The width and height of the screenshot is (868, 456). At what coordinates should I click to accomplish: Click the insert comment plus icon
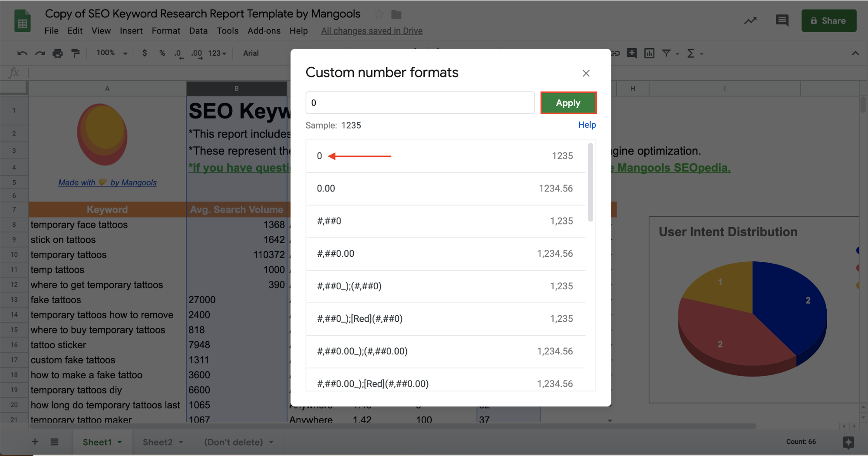point(632,53)
